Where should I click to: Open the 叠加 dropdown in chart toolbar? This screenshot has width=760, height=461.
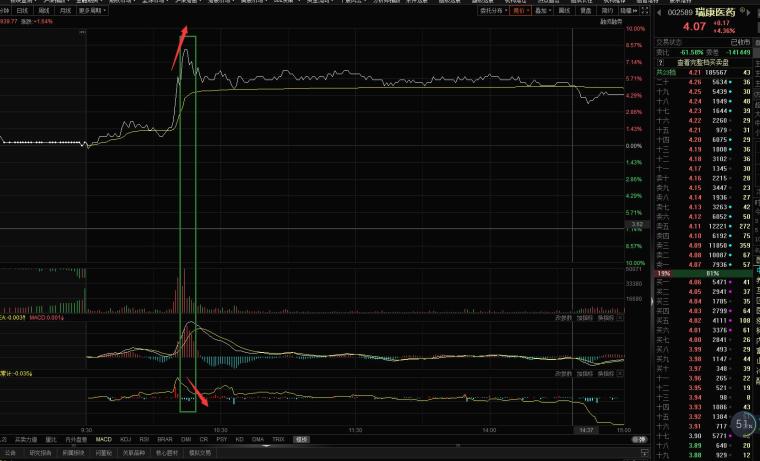pyautogui.click(x=542, y=10)
